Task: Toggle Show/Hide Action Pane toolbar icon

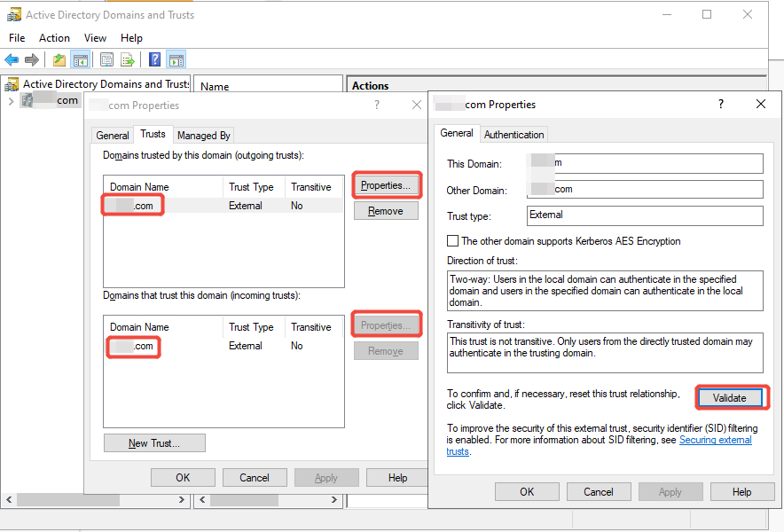Action: point(176,60)
